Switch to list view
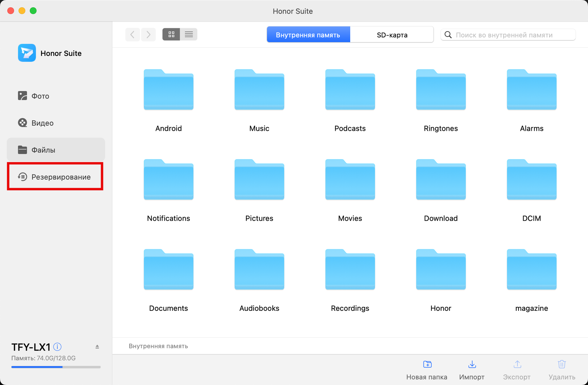Image resolution: width=588 pixels, height=385 pixels. point(189,34)
